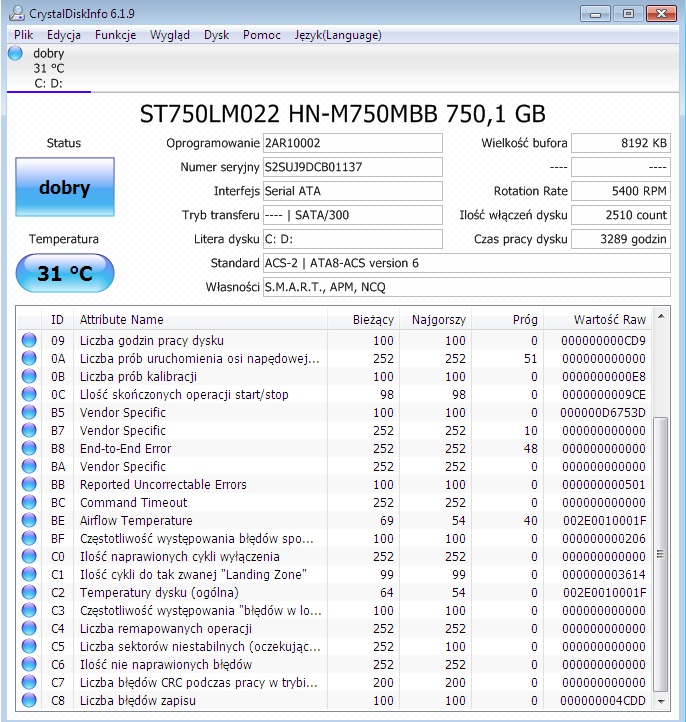The width and height of the screenshot is (686, 722).
Task: Click the Interfejs field showing Serial ATA
Action: click(x=353, y=191)
